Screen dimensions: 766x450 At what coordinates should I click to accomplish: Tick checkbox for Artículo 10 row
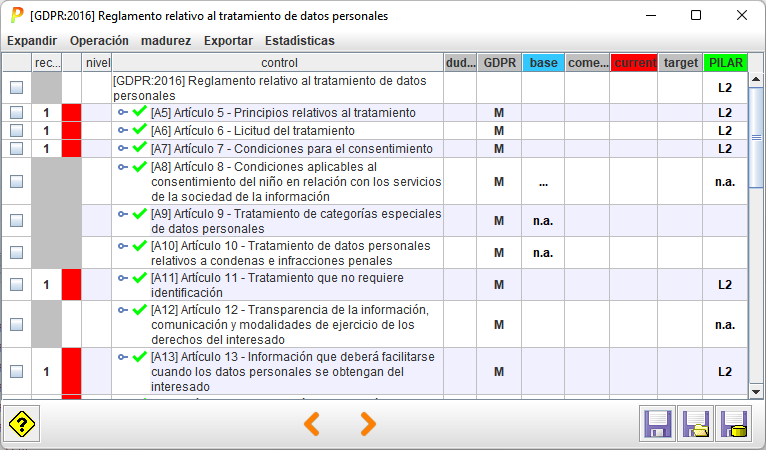point(17,253)
